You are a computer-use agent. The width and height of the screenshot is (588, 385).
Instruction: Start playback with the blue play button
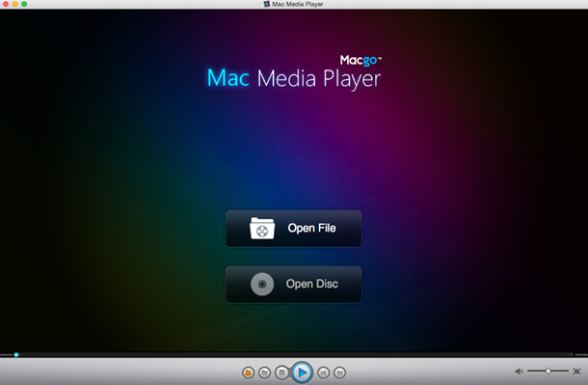point(302,372)
